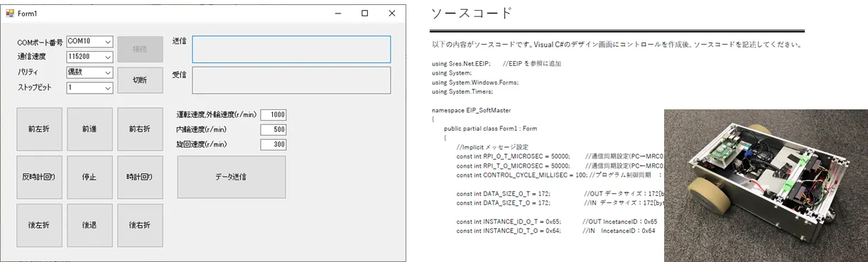Click the データ送信 button
This screenshot has width=868, height=262.
tap(232, 177)
